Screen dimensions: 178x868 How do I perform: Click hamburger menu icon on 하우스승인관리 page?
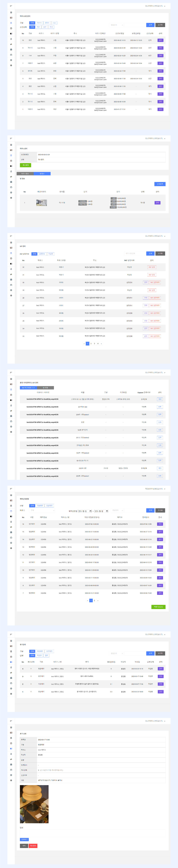coord(11,6)
